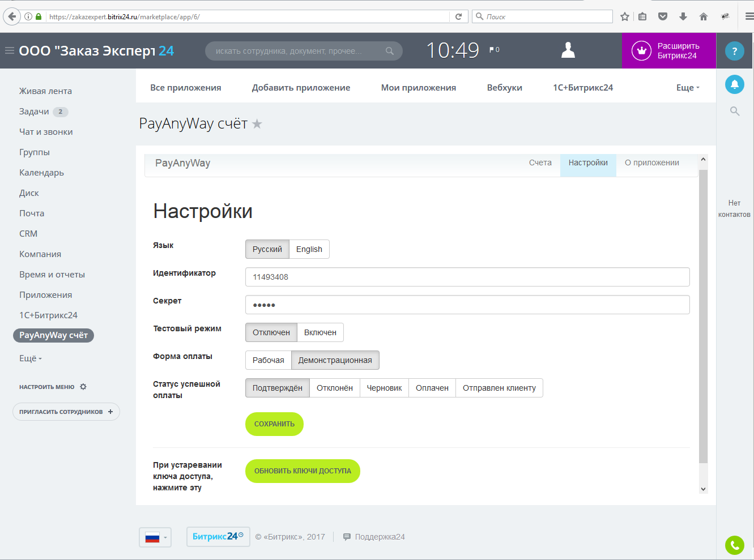Click the favorite star next to PayAnyWay счёт
754x560 pixels.
pyautogui.click(x=257, y=124)
